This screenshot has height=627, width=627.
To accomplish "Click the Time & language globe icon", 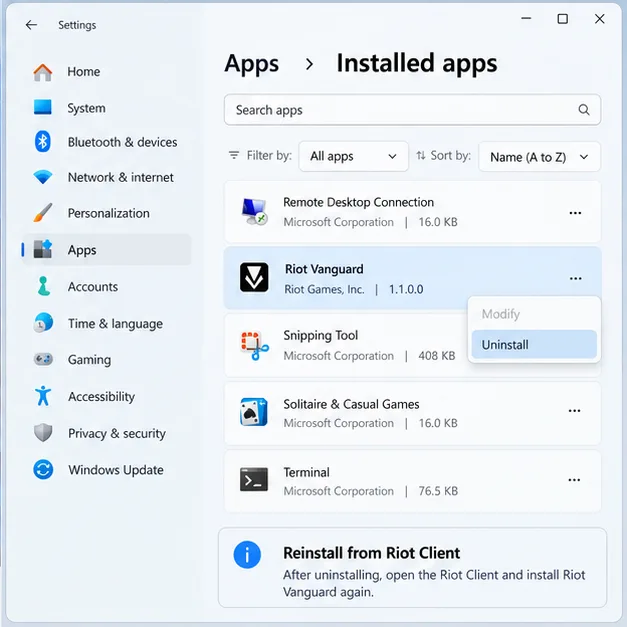I will coord(43,323).
